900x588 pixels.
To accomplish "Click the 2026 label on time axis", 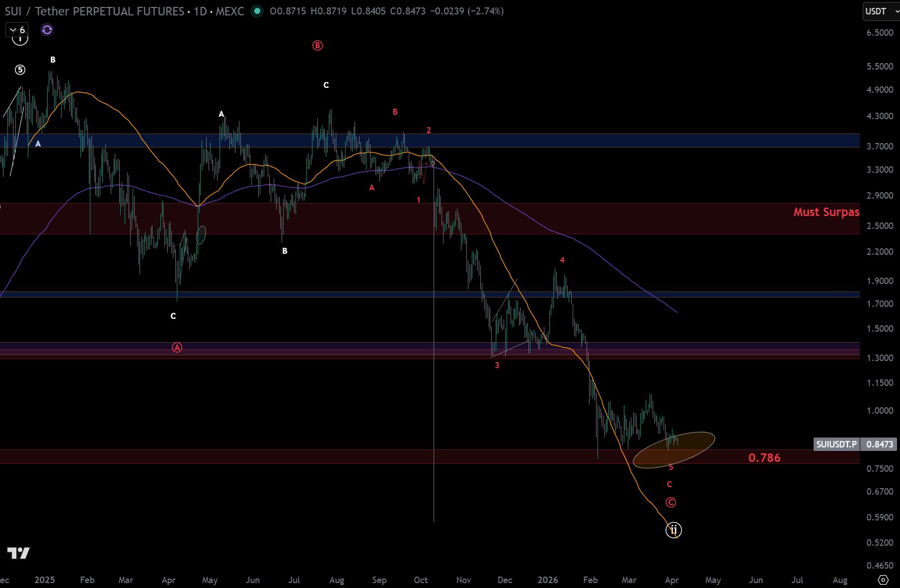I will pos(547,580).
